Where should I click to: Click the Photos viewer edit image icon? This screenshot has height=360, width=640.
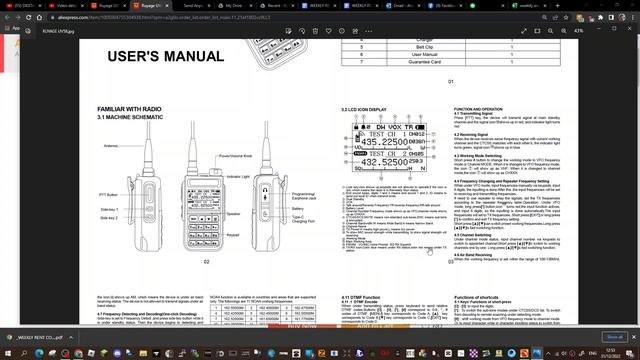tap(289, 31)
